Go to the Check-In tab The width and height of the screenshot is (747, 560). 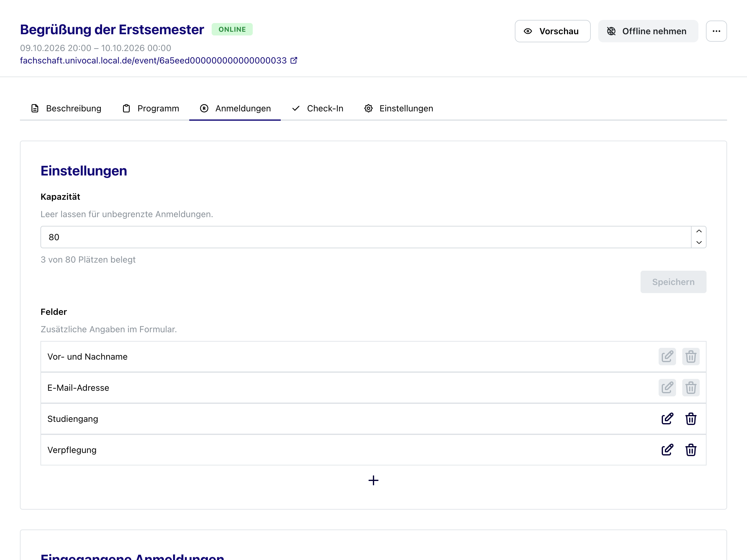tap(317, 108)
